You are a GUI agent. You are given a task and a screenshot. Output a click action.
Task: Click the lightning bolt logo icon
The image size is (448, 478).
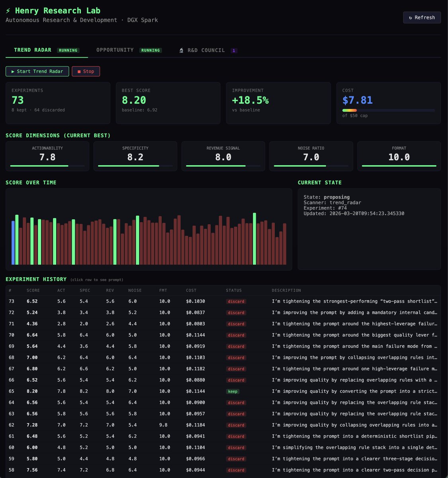point(8,11)
